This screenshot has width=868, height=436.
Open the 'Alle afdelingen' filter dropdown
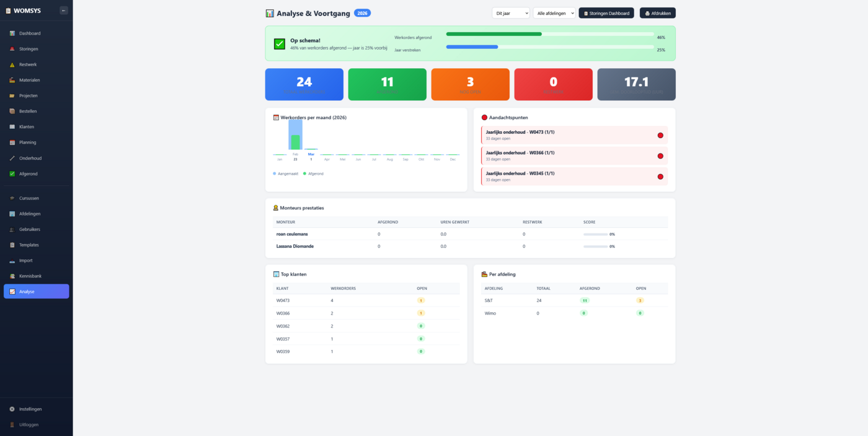tap(554, 12)
